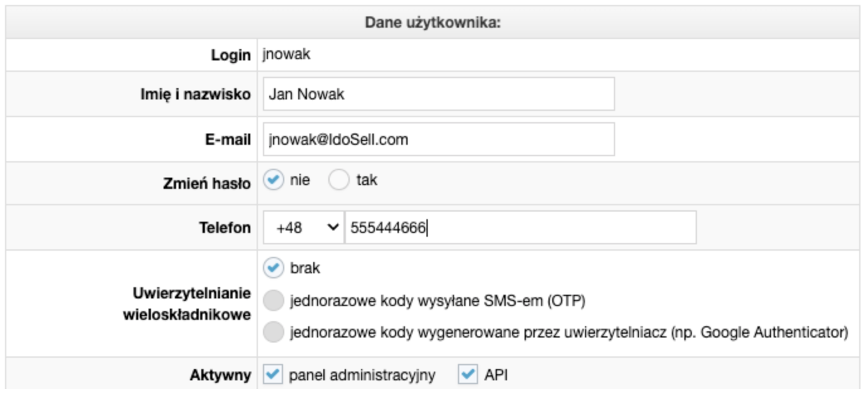The image size is (868, 398).
Task: Open the +48 country code dropdown
Action: point(303,227)
